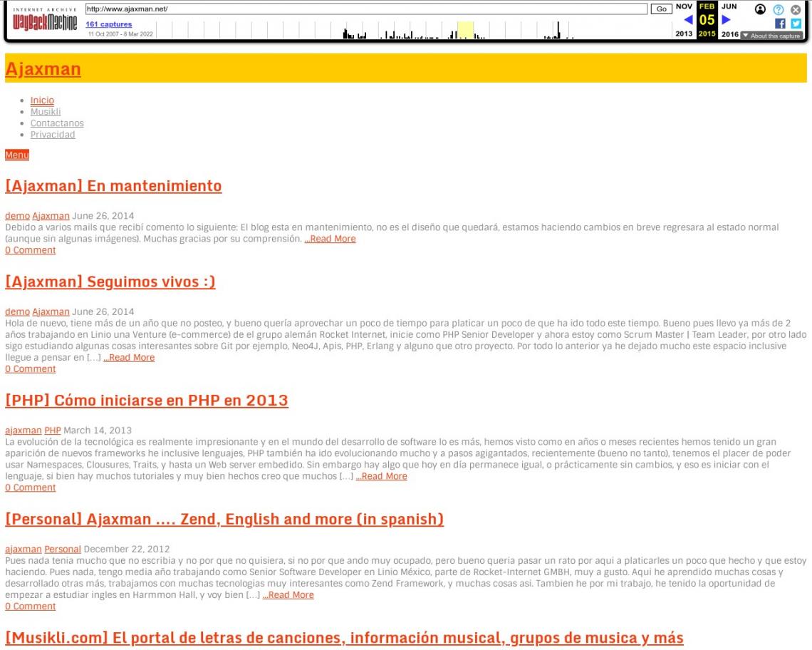Open the Privacidad menu item
812x650 pixels.
tap(53, 135)
